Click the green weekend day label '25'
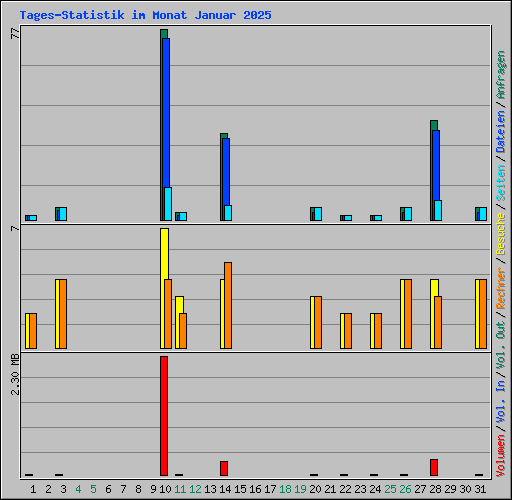 tap(390, 489)
